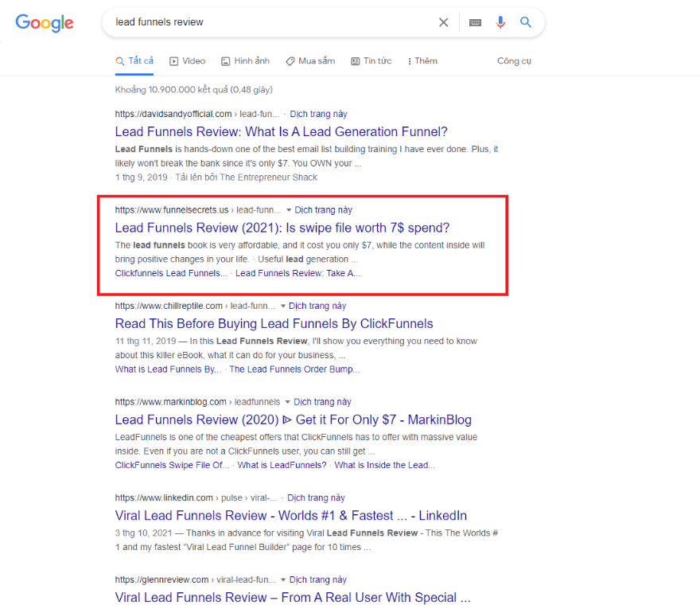Click the https://www.chillreptile.com URL text
The width and height of the screenshot is (700, 605).
(169, 306)
